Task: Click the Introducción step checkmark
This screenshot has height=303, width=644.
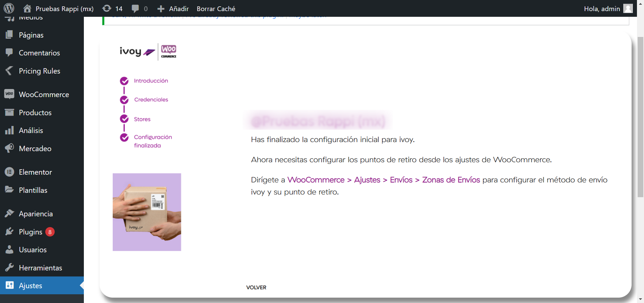Action: (124, 81)
